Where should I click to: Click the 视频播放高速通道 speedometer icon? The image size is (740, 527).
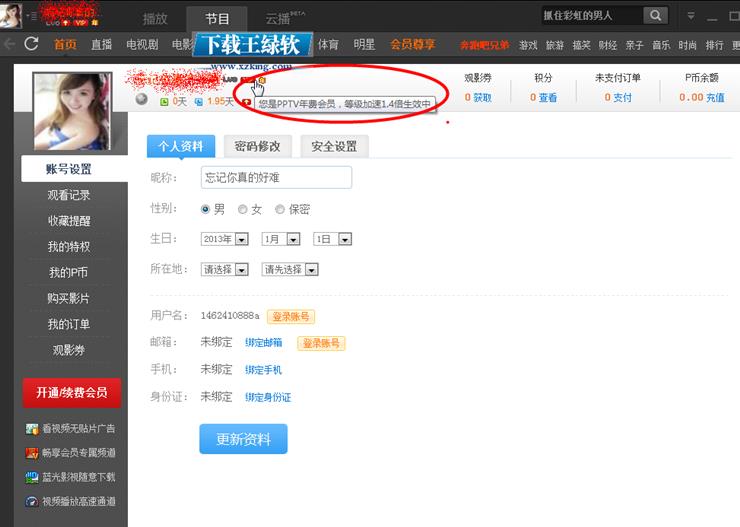click(x=32, y=502)
